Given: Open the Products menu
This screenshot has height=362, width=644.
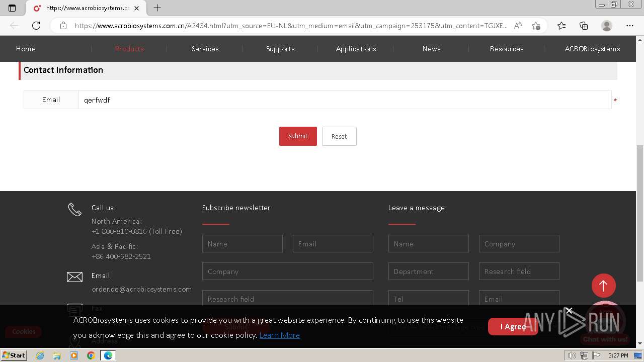Looking at the screenshot, I should [129, 49].
